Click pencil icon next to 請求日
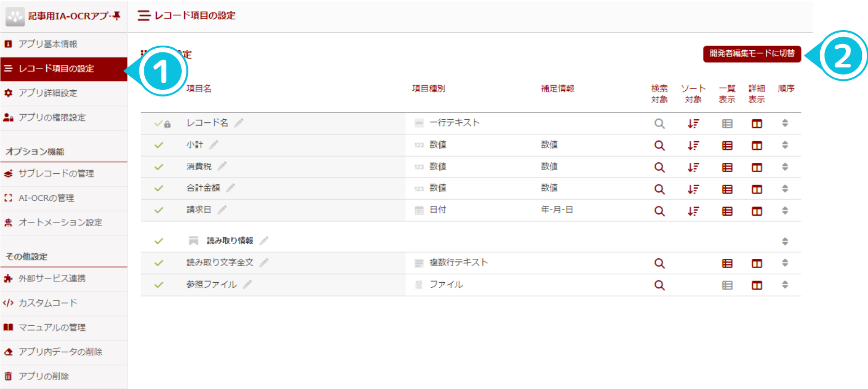Screen dimensions: 868x389 tap(222, 210)
